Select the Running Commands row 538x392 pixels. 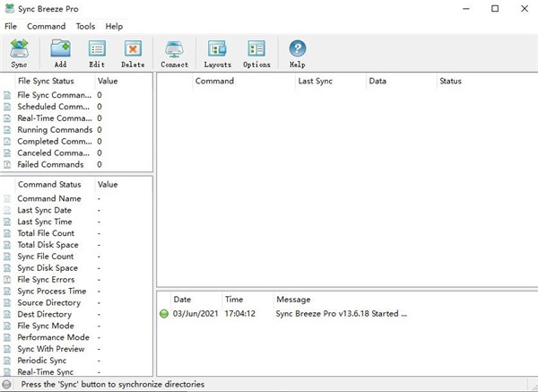54,129
